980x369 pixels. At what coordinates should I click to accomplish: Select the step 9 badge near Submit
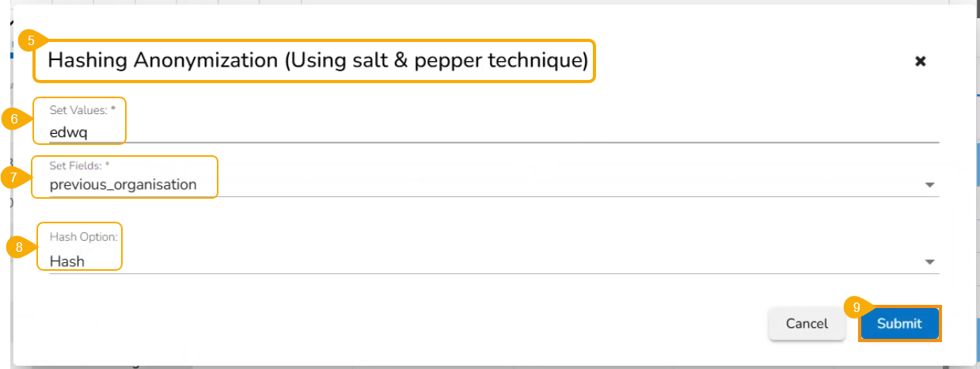(856, 305)
